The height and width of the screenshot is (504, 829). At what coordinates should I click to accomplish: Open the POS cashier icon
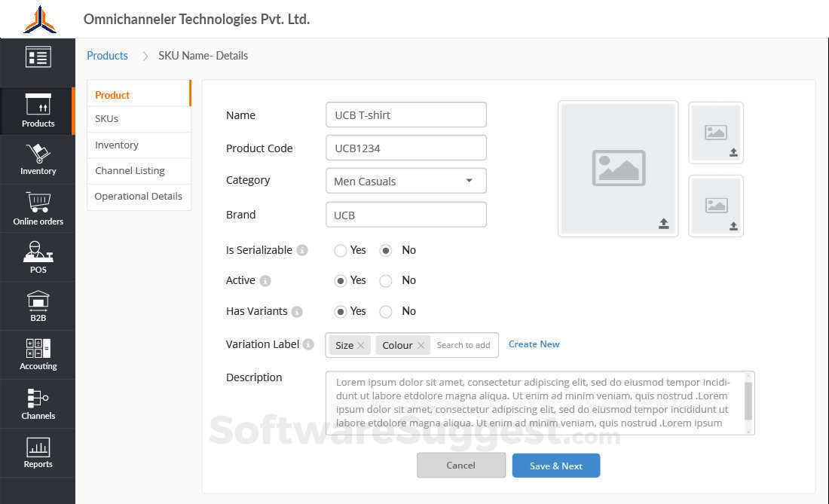pos(38,252)
